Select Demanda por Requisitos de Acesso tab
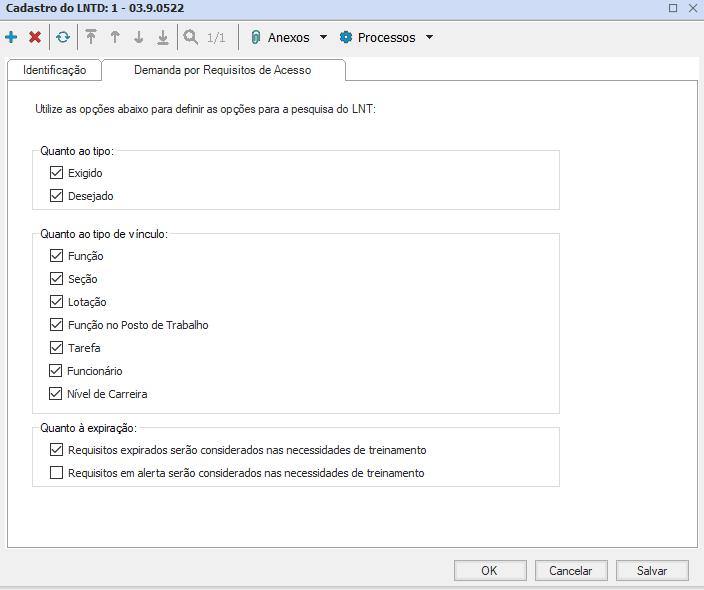704x590 pixels. pyautogui.click(x=223, y=71)
